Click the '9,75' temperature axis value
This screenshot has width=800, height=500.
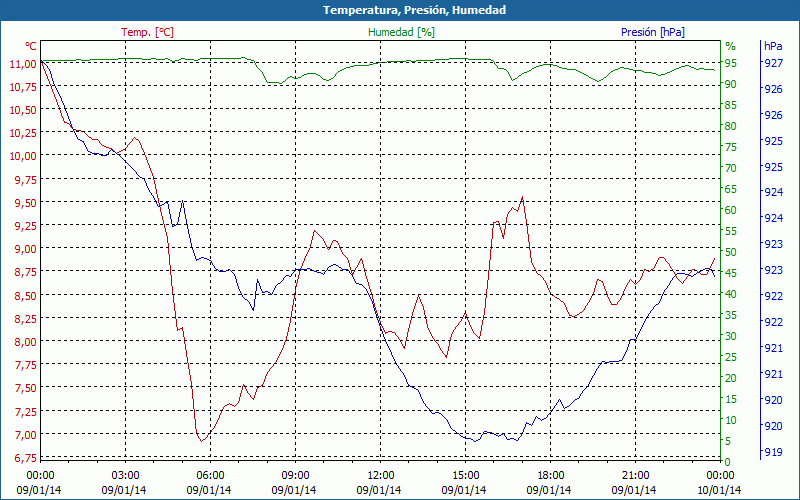[26, 180]
